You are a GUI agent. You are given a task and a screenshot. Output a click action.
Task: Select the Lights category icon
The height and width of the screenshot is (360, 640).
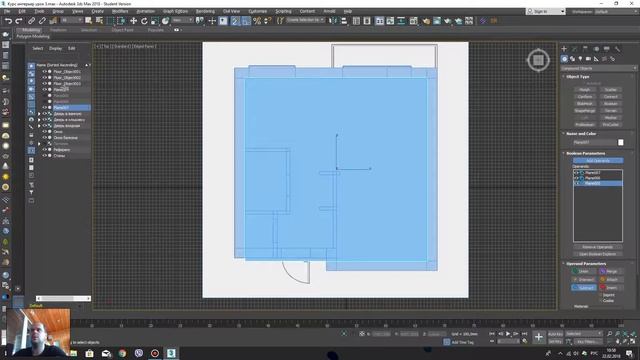pos(580,59)
